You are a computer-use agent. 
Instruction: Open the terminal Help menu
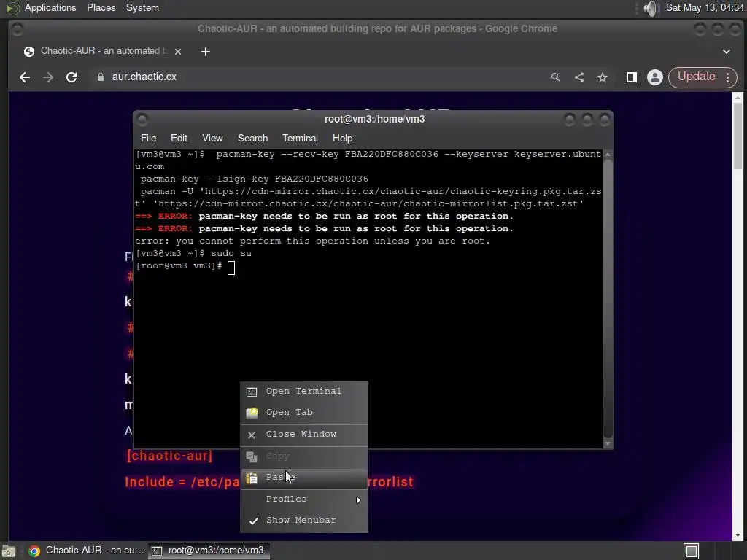tap(342, 138)
